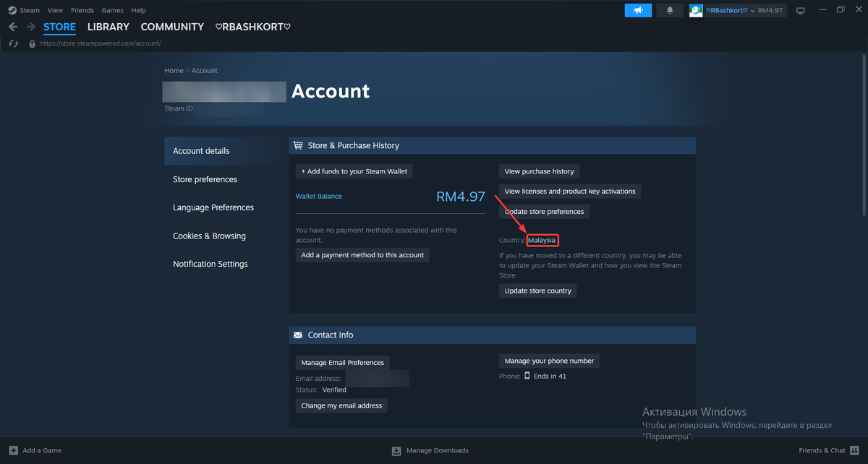Click the Add a Game label

(x=42, y=450)
